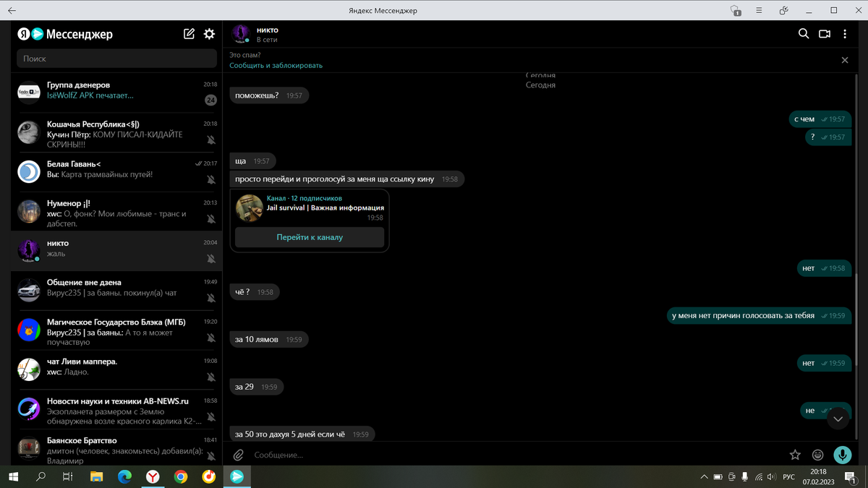Click никто avatar in chat header
868x488 pixels.
240,34
